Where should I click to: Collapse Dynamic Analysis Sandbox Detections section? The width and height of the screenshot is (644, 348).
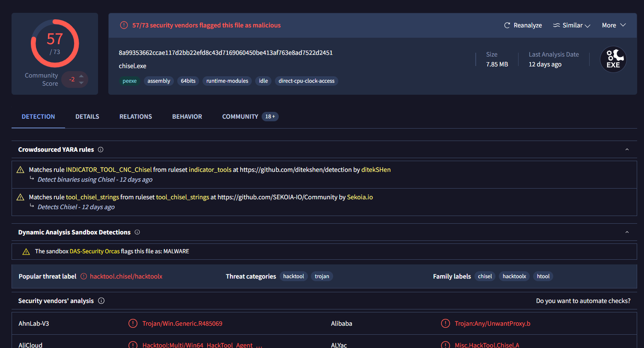pyautogui.click(x=627, y=232)
